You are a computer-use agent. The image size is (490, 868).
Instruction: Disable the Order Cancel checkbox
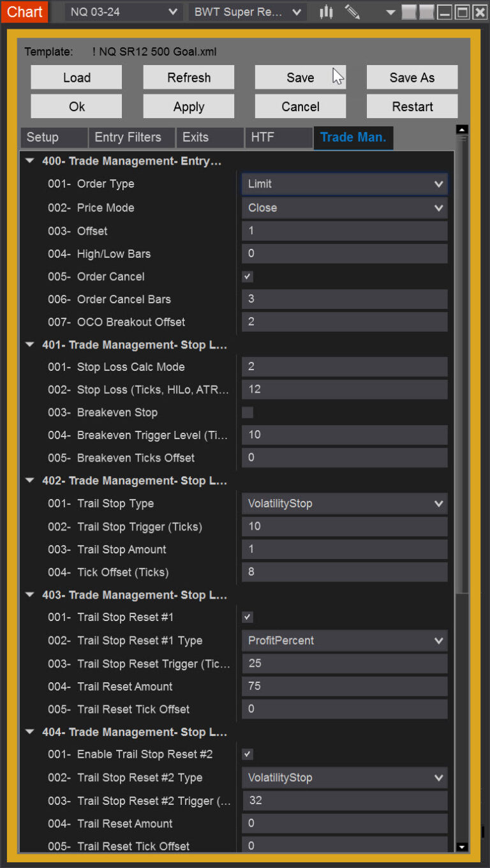[248, 276]
